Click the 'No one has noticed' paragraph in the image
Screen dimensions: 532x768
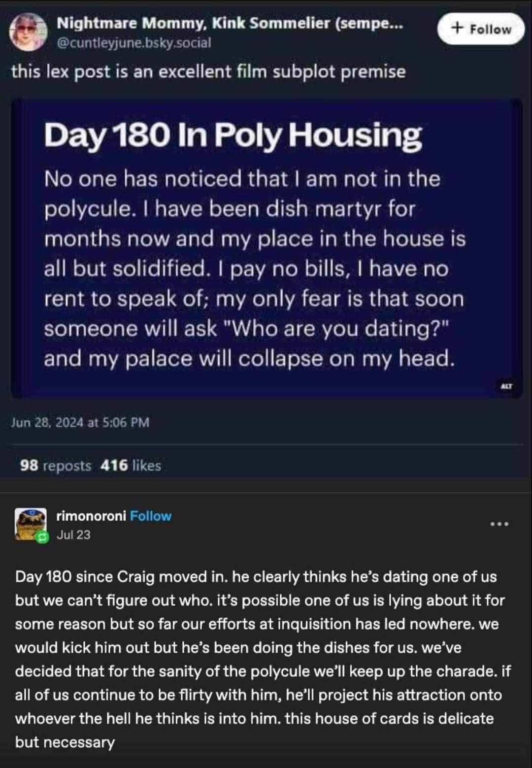(255, 268)
